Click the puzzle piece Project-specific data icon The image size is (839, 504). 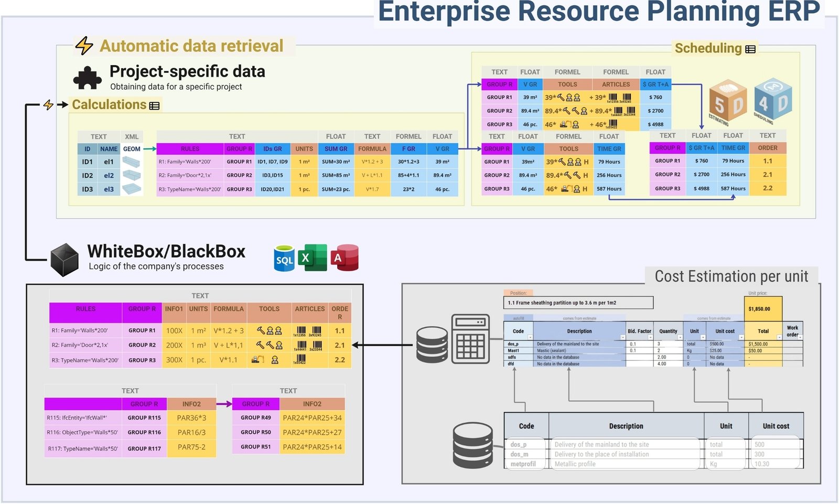click(x=88, y=78)
